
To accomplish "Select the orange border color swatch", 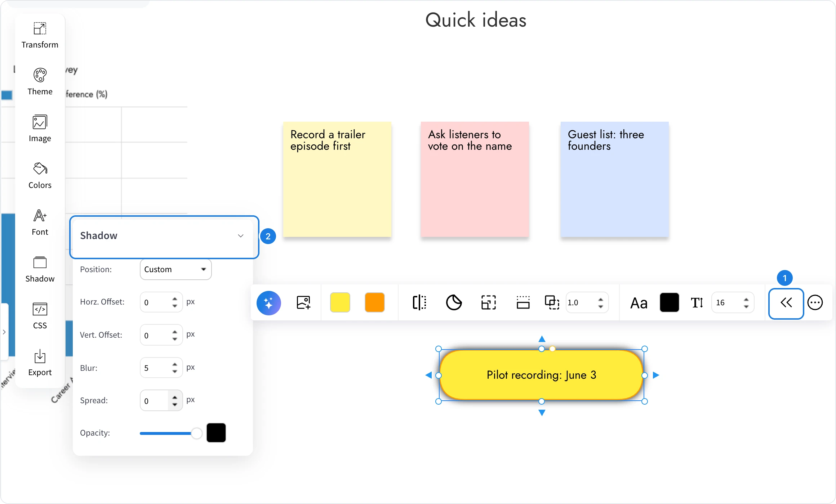I will [375, 303].
